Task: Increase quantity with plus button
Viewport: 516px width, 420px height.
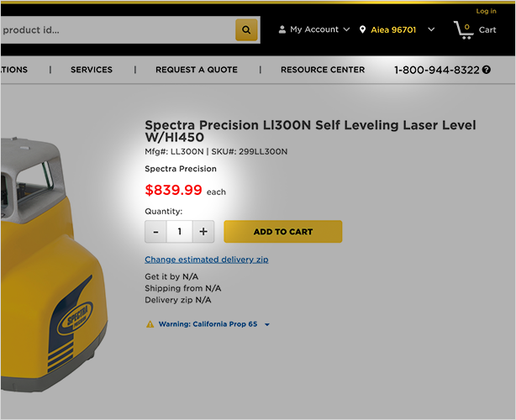Action: 203,232
